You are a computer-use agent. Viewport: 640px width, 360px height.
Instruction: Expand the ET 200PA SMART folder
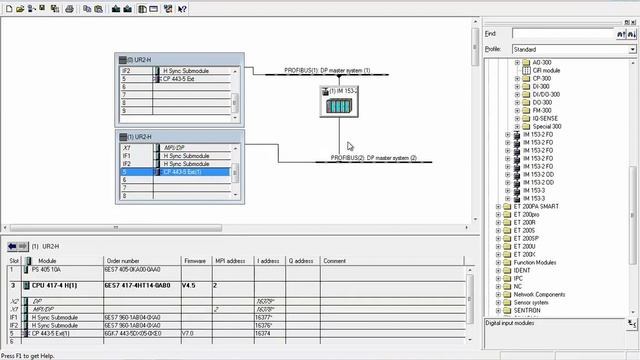[x=498, y=207]
